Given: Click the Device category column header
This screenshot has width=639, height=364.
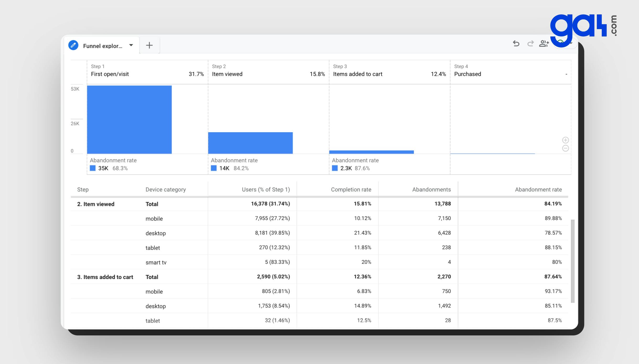Looking at the screenshot, I should click(x=166, y=189).
